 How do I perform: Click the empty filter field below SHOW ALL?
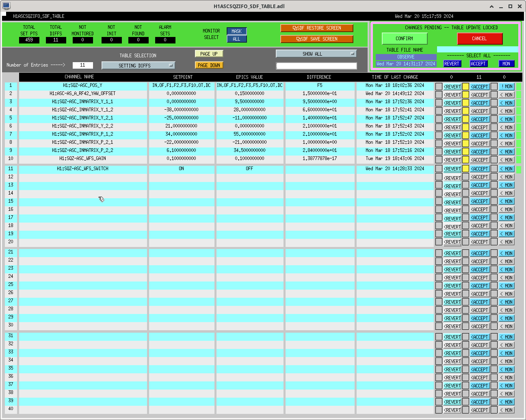(x=316, y=66)
